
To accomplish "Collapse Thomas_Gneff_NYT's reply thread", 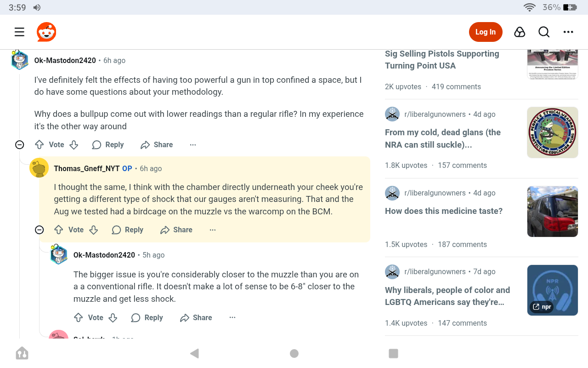I will pos(40,230).
